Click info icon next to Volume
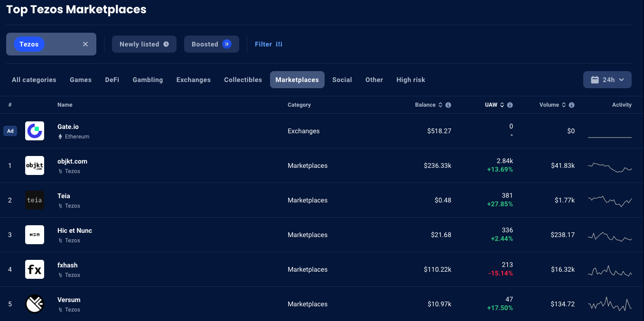 [x=571, y=105]
